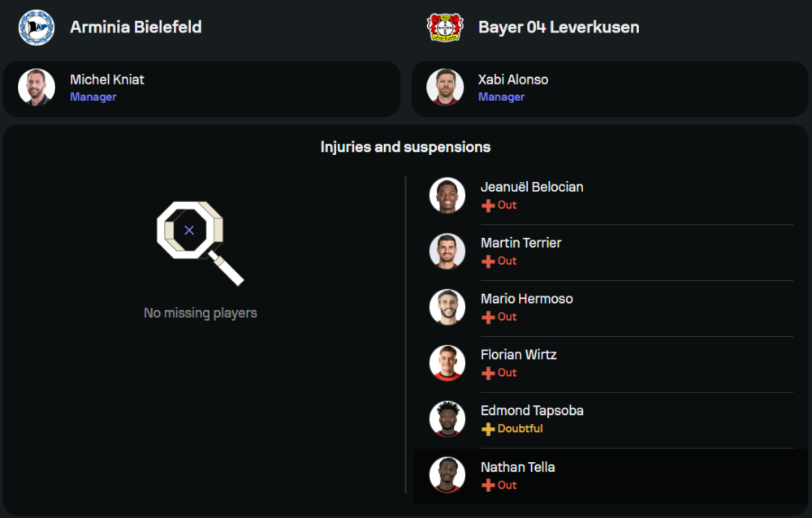This screenshot has width=812, height=518.
Task: Open the Bayer 04 Leverkusen team page
Action: tap(559, 27)
